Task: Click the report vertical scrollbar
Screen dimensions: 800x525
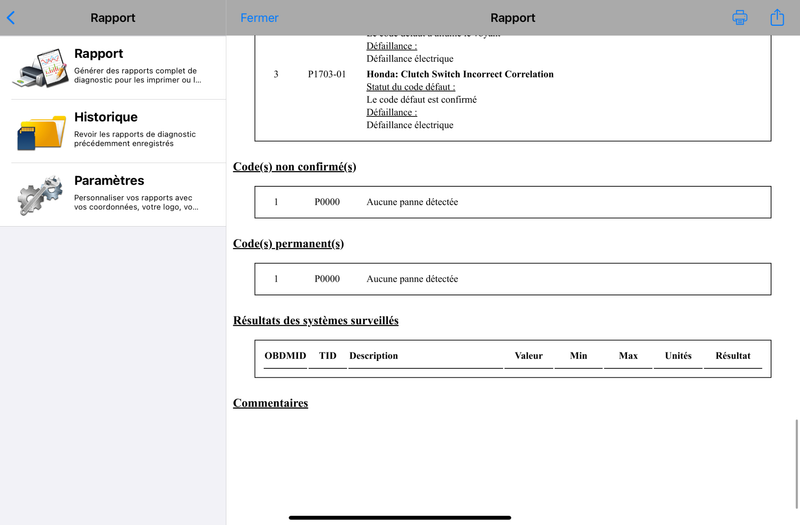Action: pos(796,464)
